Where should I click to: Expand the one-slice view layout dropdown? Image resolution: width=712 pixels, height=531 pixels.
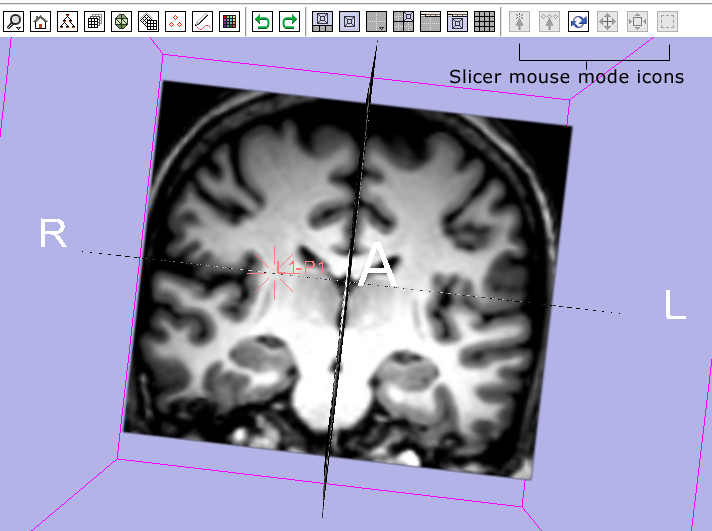pos(377,20)
